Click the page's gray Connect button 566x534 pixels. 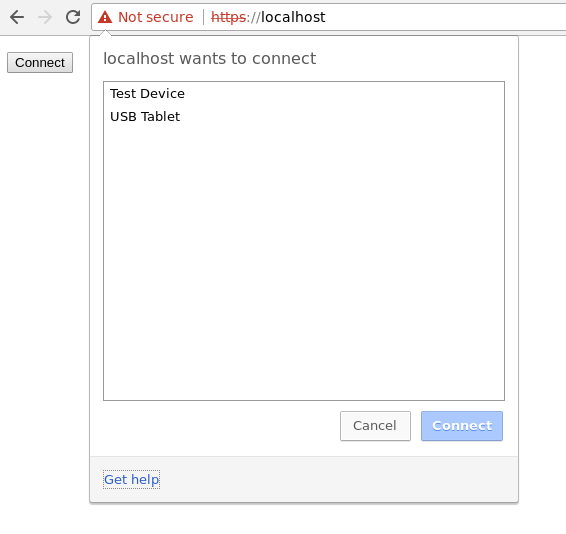(40, 62)
